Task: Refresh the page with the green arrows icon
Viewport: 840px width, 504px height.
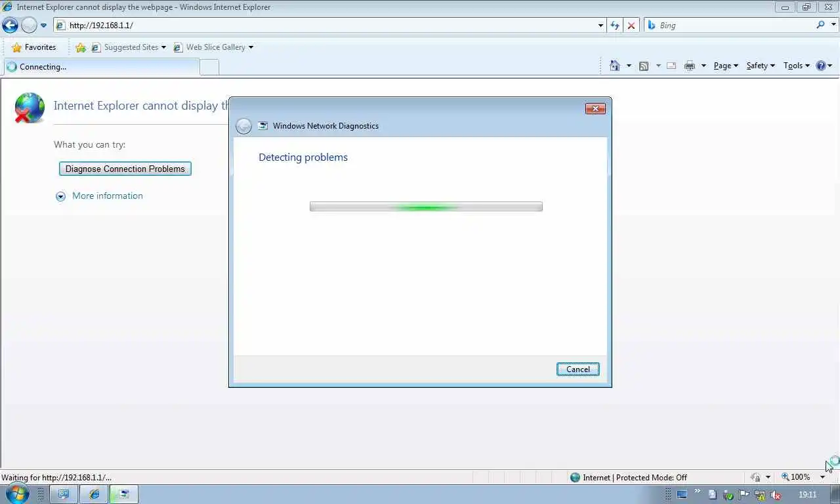Action: click(x=615, y=26)
